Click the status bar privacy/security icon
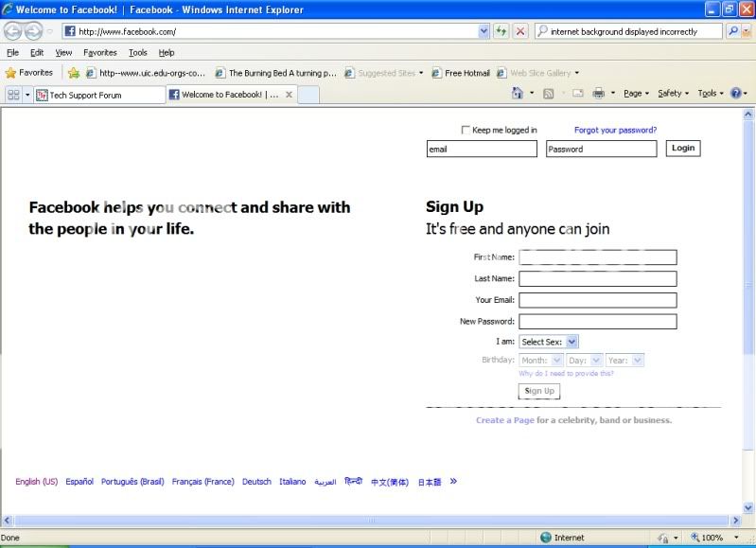 tap(663, 538)
